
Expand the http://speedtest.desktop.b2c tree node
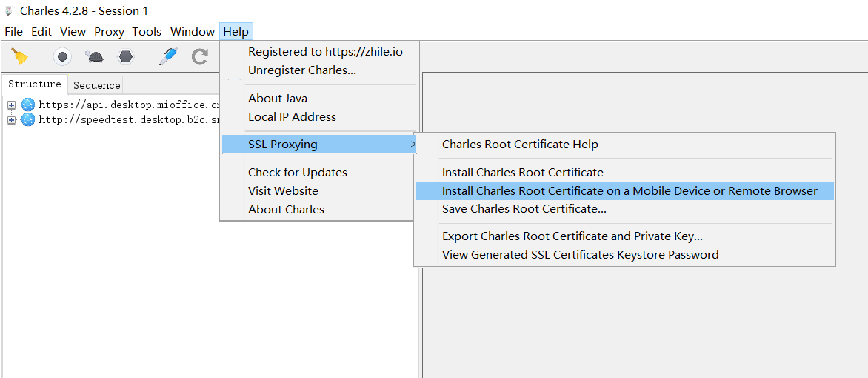pos(11,119)
